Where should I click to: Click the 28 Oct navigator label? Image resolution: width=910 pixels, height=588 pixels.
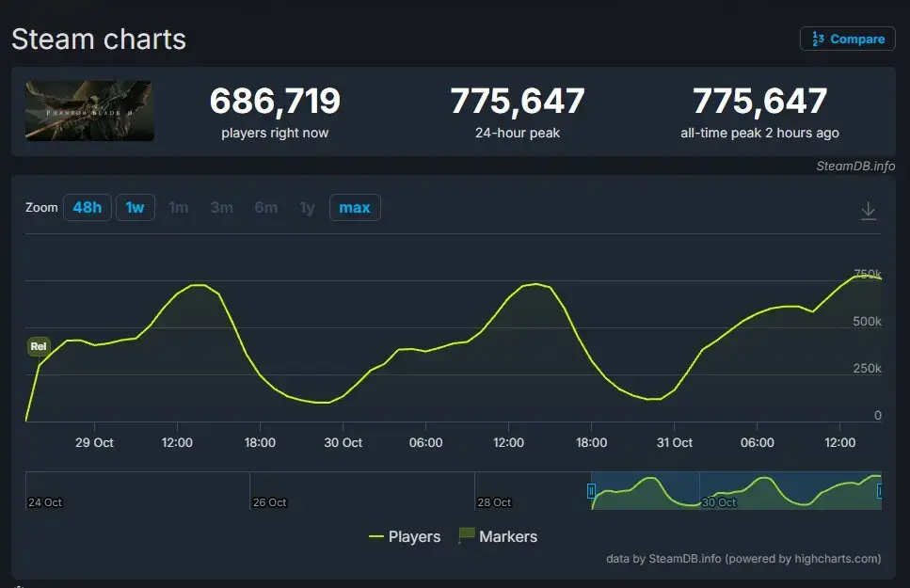coord(494,502)
